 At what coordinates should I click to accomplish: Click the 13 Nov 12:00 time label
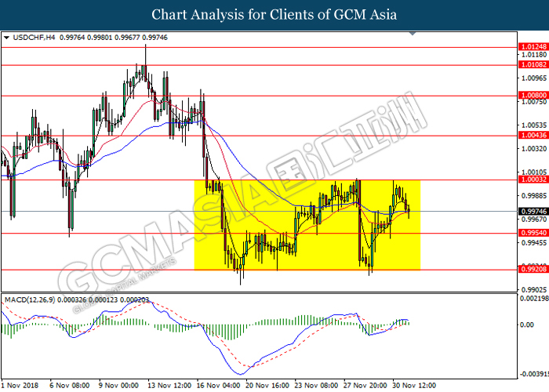[x=169, y=386]
